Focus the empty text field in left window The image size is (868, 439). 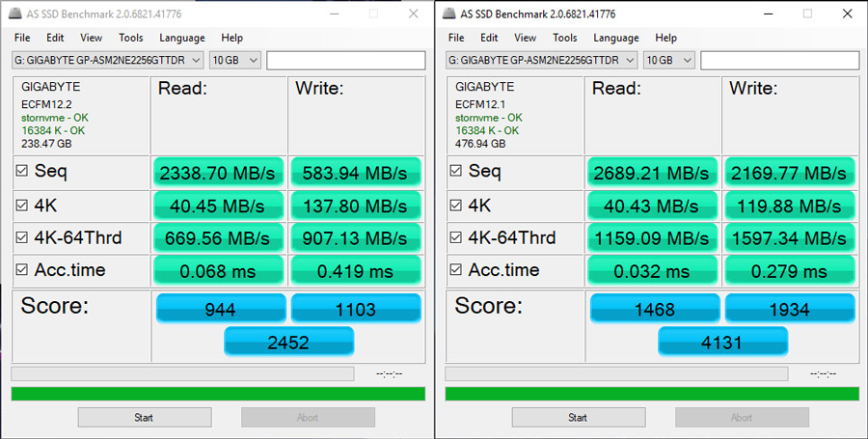pos(346,61)
